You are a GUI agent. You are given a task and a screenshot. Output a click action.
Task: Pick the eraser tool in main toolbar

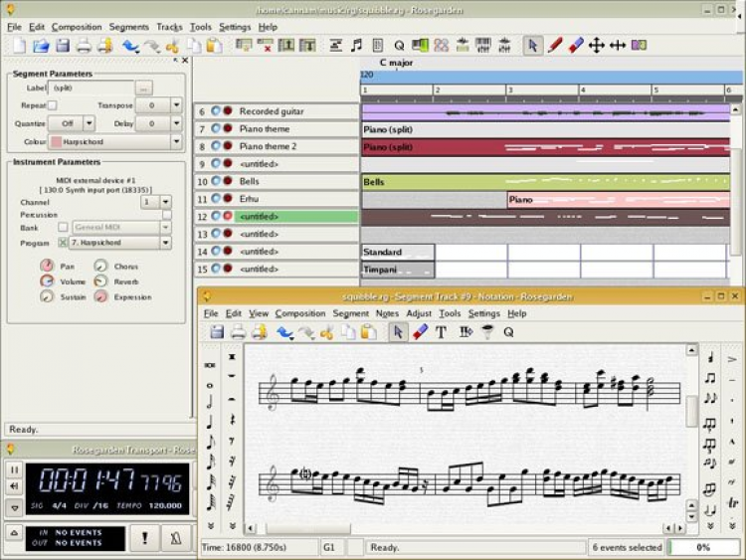576,46
